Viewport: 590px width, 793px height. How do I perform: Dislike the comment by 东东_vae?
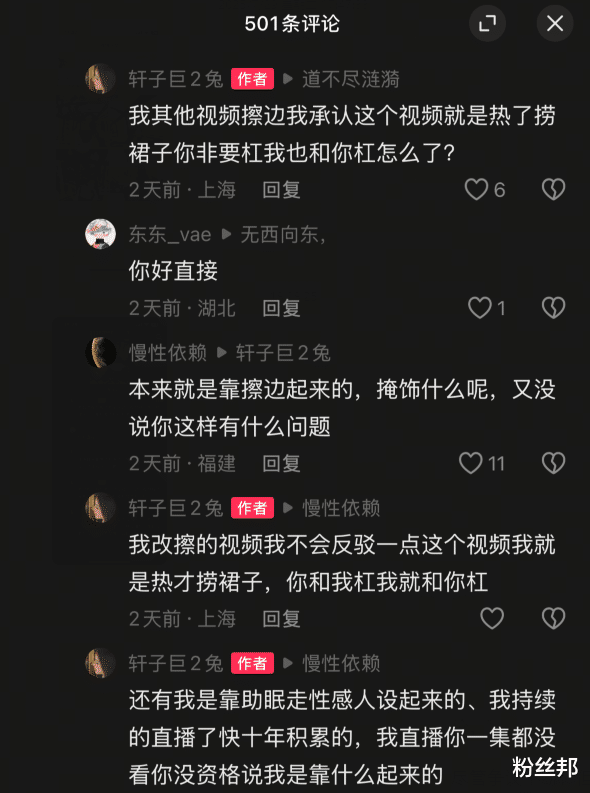tap(553, 307)
